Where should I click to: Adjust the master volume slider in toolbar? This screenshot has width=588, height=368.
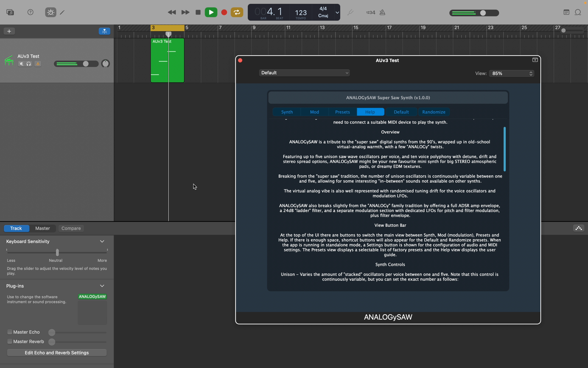(x=474, y=13)
